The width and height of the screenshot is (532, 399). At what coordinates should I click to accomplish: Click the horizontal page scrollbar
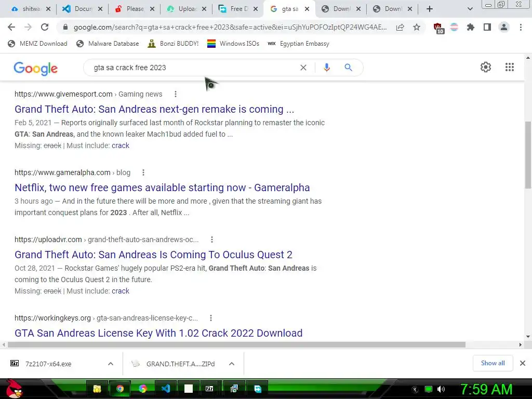pos(236,345)
